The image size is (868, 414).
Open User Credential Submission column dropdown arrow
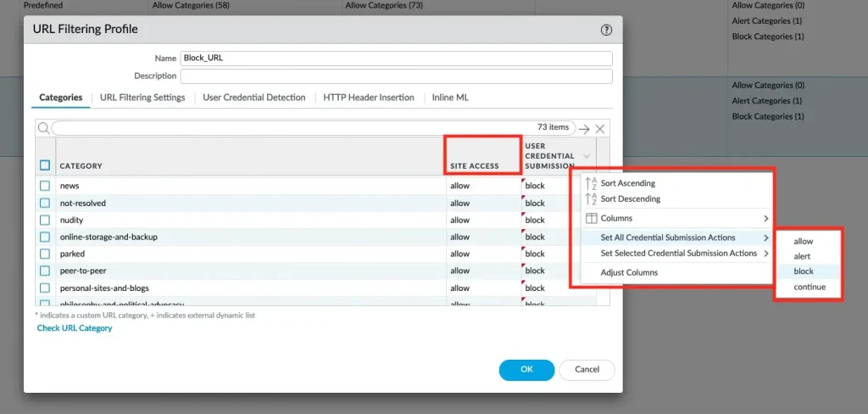587,156
